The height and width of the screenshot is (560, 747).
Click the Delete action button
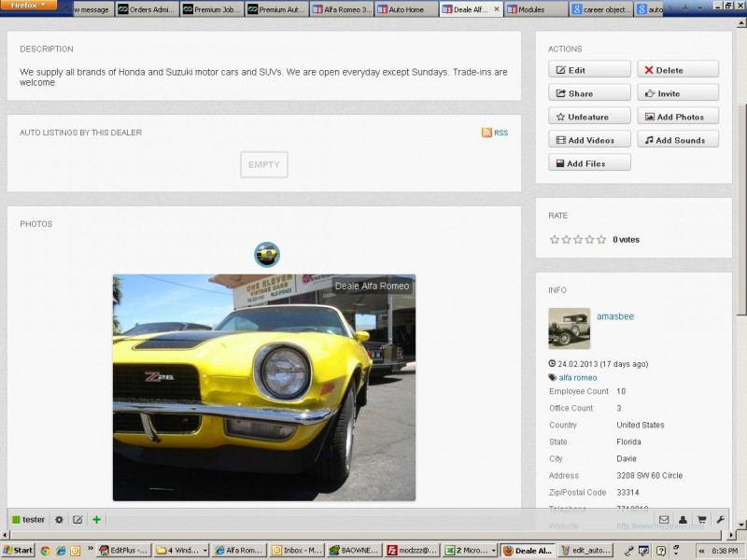click(x=678, y=69)
